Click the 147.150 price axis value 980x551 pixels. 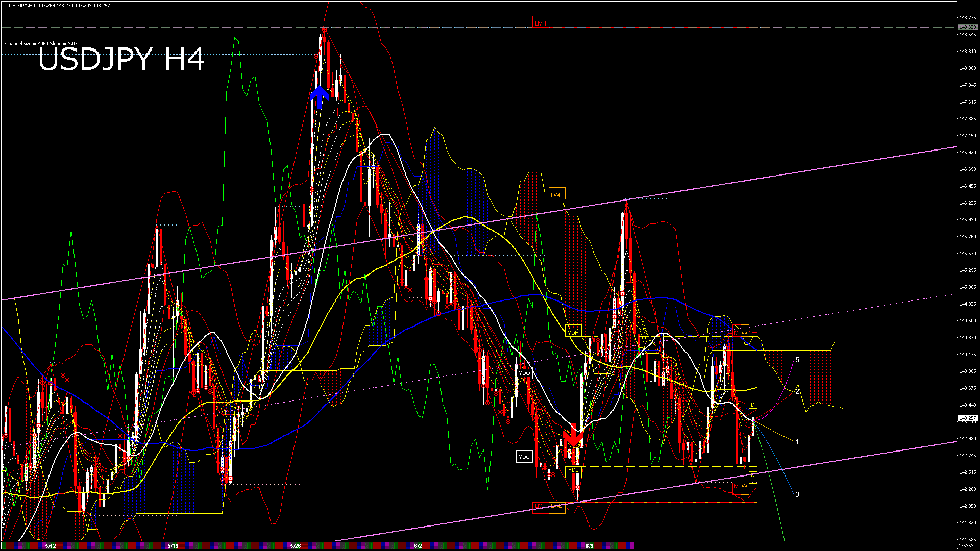tap(968, 135)
